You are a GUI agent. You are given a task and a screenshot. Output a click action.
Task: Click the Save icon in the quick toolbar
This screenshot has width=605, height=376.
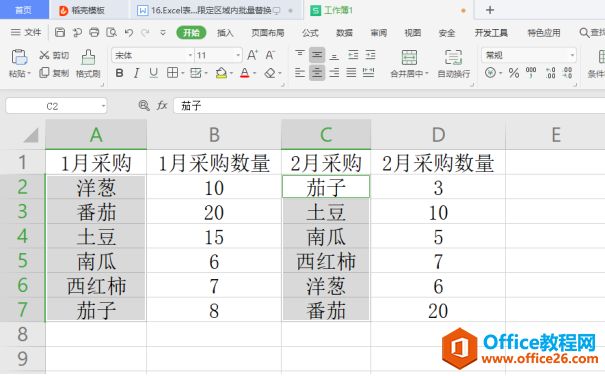[60, 32]
